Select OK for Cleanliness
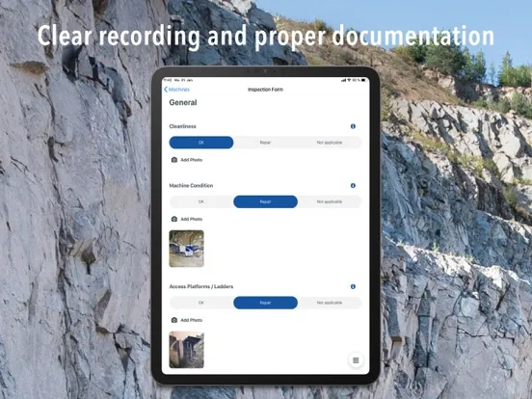Screen dimensions: 532x399 tap(201, 143)
